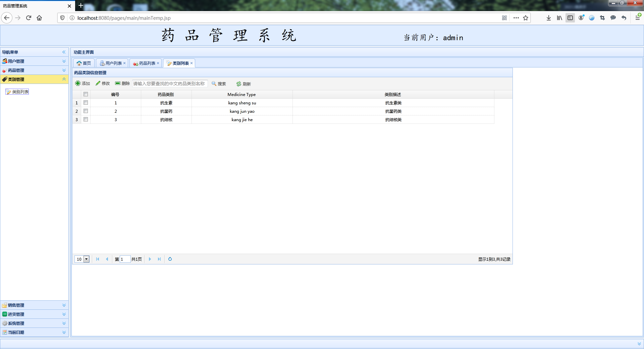The width and height of the screenshot is (644, 349).
Task: Click the category name search input
Action: point(170,84)
